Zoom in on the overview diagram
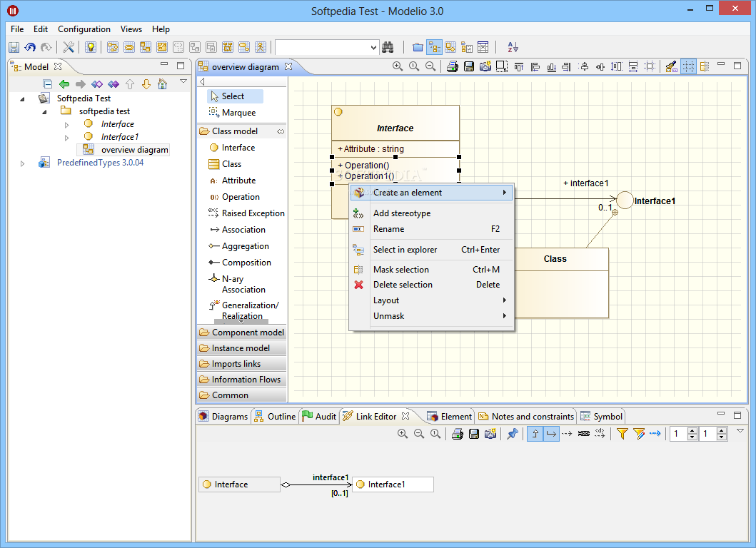Image resolution: width=756 pixels, height=548 pixels. click(398, 66)
